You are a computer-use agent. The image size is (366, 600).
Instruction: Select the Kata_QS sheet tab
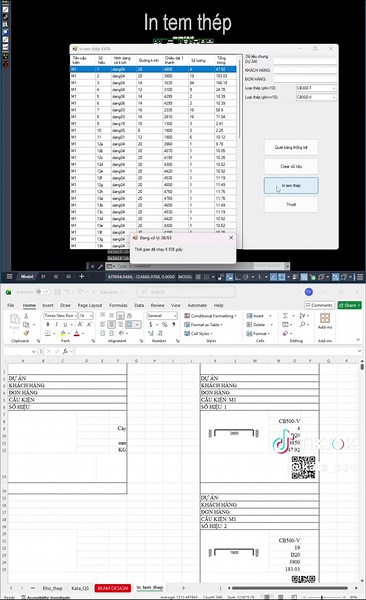click(x=80, y=588)
